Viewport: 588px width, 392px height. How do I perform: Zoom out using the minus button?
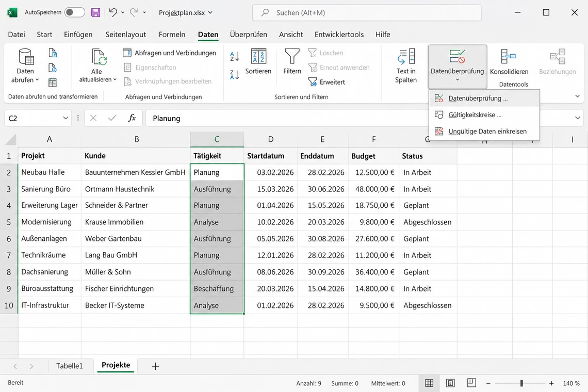point(488,383)
